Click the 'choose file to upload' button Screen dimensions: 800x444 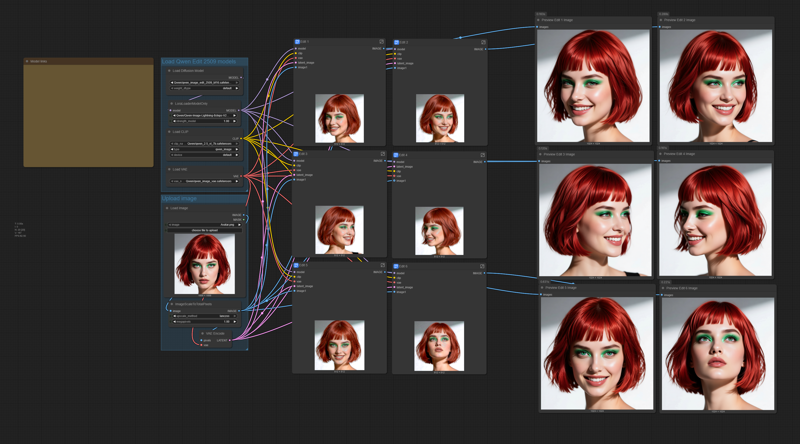point(204,231)
